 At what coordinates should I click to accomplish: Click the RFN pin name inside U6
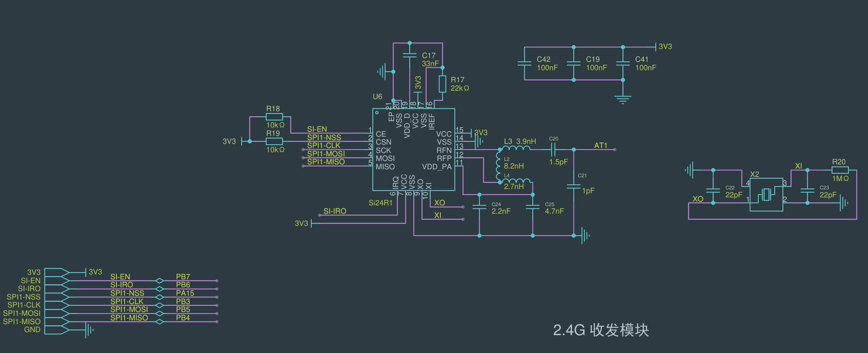tap(444, 150)
